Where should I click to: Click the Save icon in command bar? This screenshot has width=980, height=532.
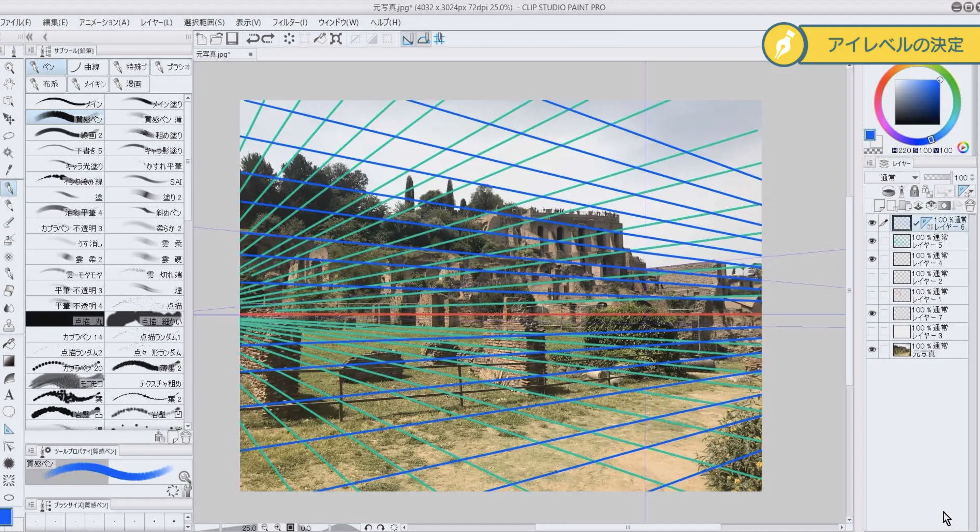pyautogui.click(x=232, y=39)
